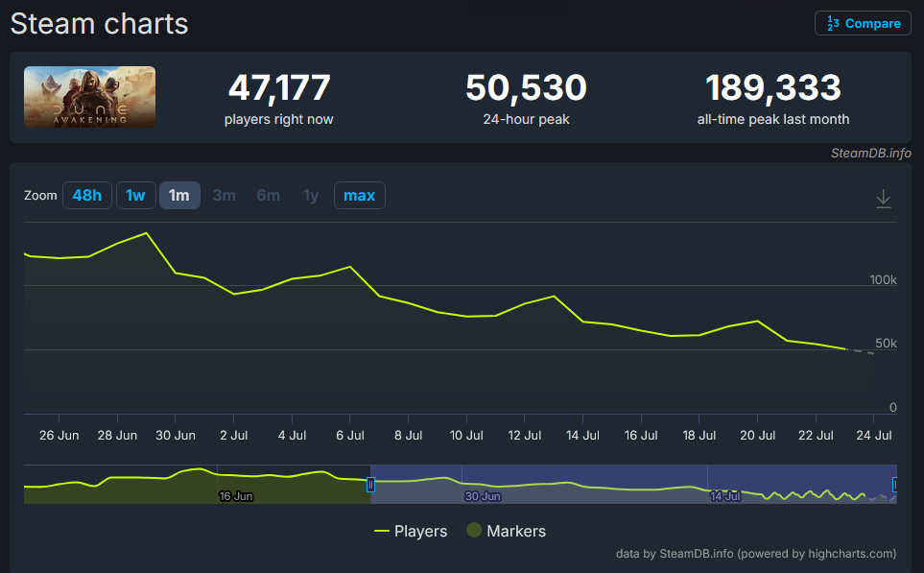
Task: Click the 100k y-axis label
Action: coord(883,279)
